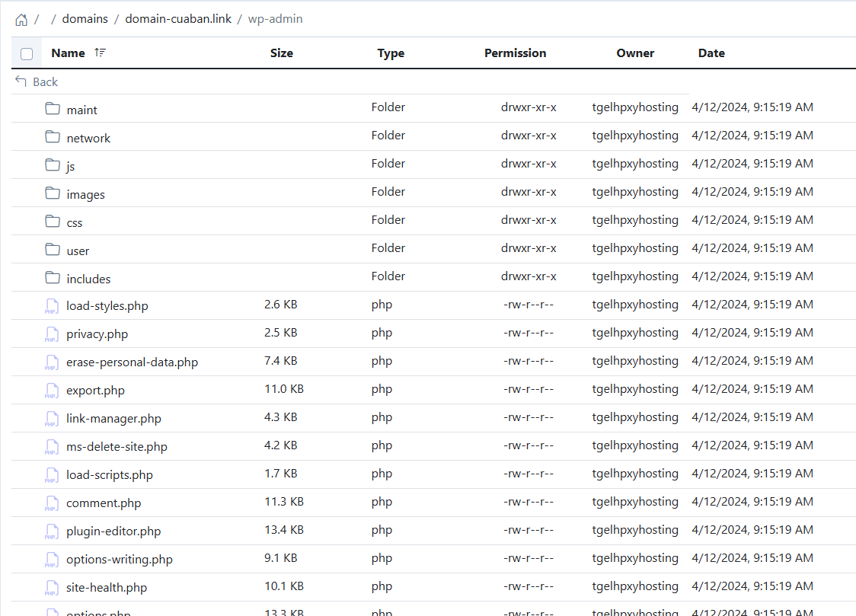Click load-scripts.php file icon
Screen dimensions: 856x616
[52, 475]
